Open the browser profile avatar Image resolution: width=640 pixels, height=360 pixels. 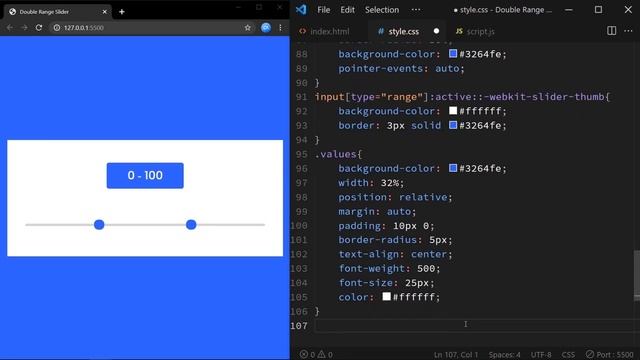click(x=266, y=27)
